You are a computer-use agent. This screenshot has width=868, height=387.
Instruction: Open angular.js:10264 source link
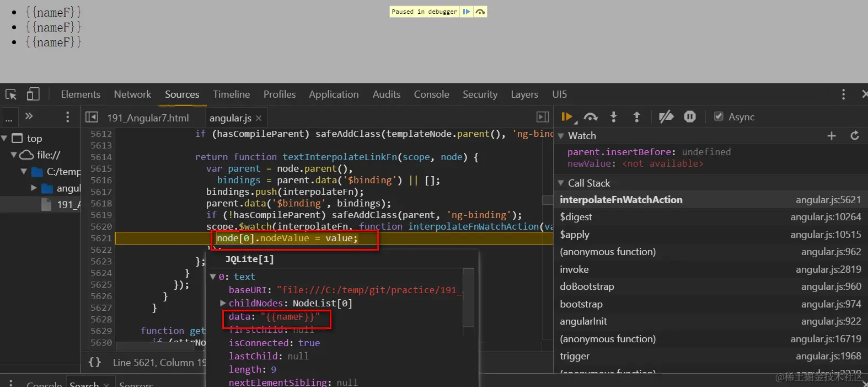826,217
